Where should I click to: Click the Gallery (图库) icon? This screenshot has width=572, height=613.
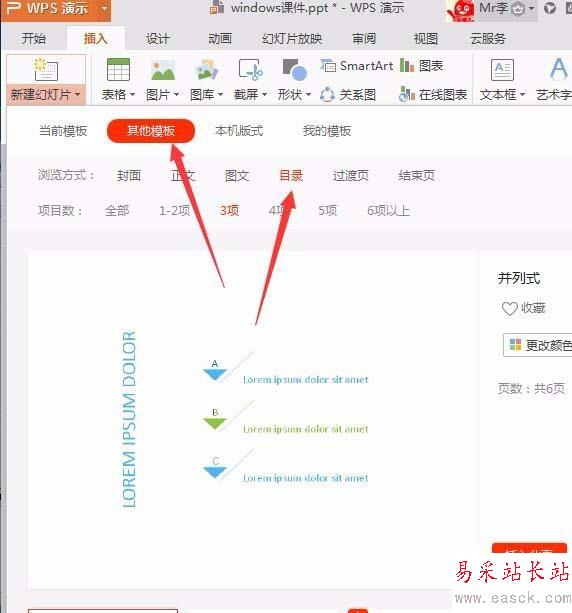[x=206, y=70]
